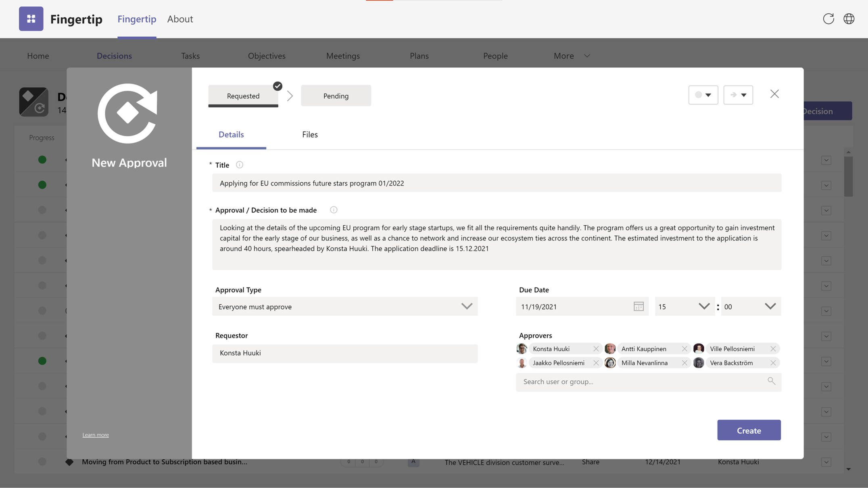Click the first green progress dot
Viewport: 868px width, 488px height.
coord(42,160)
